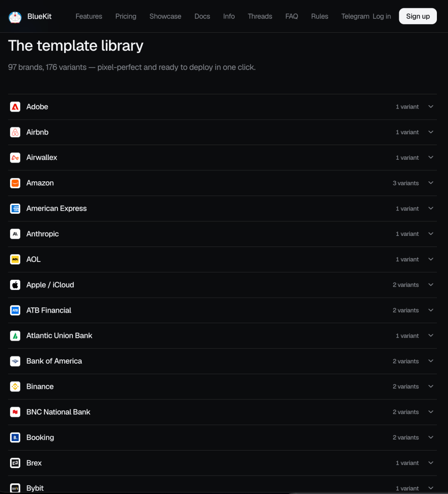
Task: Click the yellow AOL icon
Action: point(15,259)
